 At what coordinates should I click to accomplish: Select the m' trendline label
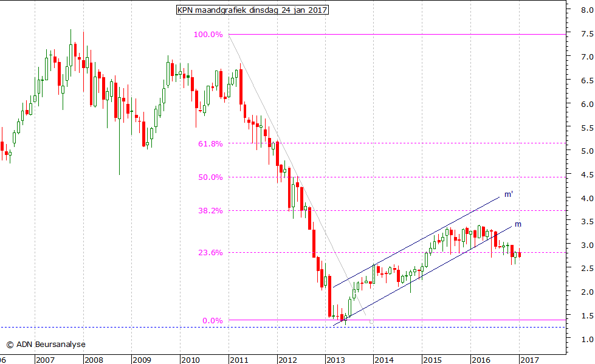(509, 194)
